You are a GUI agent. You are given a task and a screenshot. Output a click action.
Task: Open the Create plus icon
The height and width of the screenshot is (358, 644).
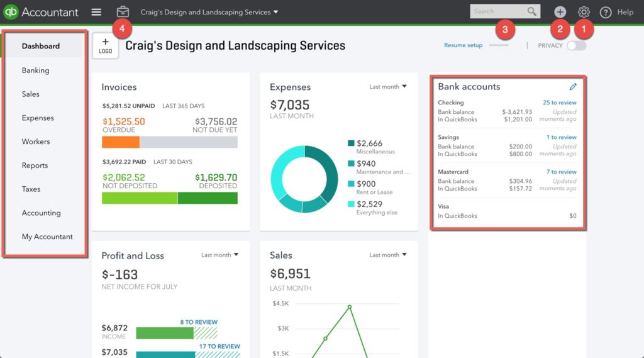pyautogui.click(x=560, y=12)
